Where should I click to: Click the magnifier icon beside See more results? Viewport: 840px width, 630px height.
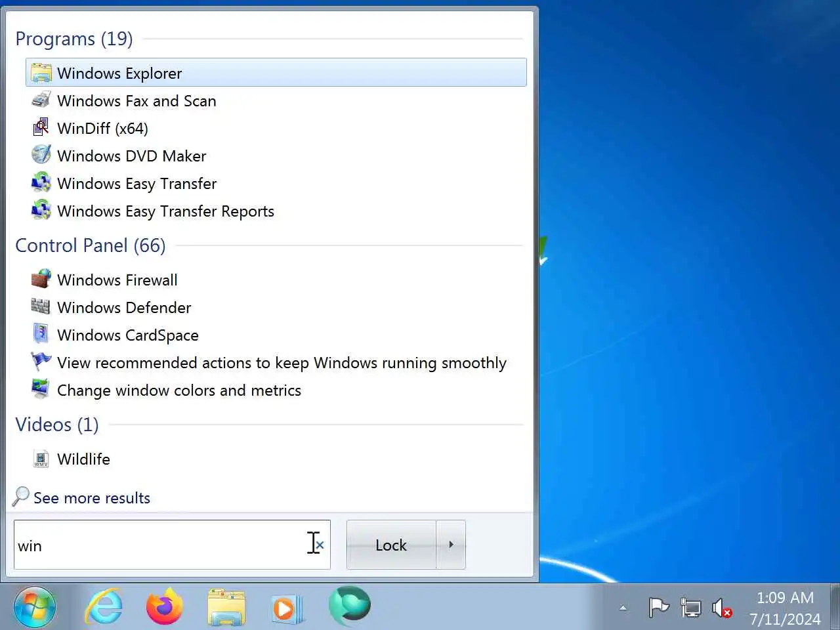(21, 497)
